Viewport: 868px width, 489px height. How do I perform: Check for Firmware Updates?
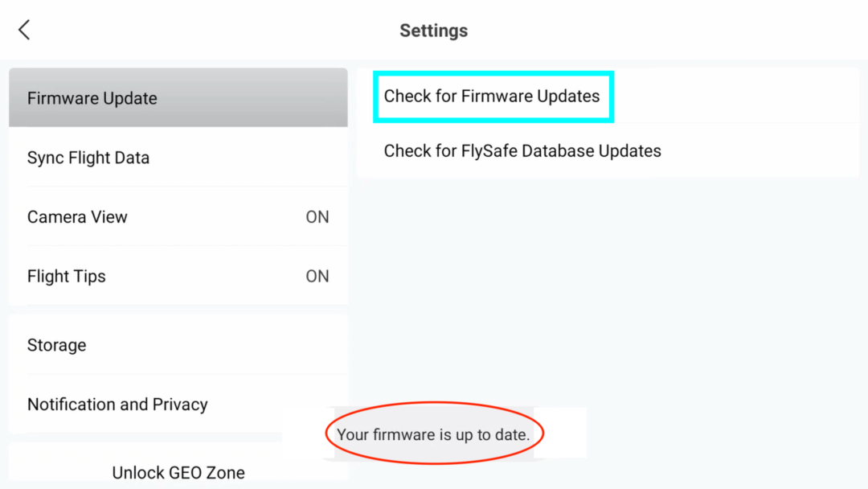492,97
